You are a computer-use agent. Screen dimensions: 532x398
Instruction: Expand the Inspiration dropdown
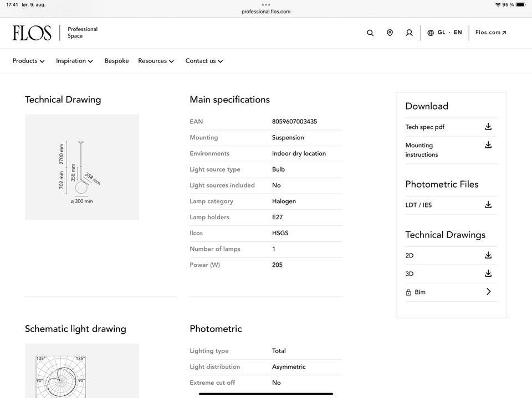point(74,61)
